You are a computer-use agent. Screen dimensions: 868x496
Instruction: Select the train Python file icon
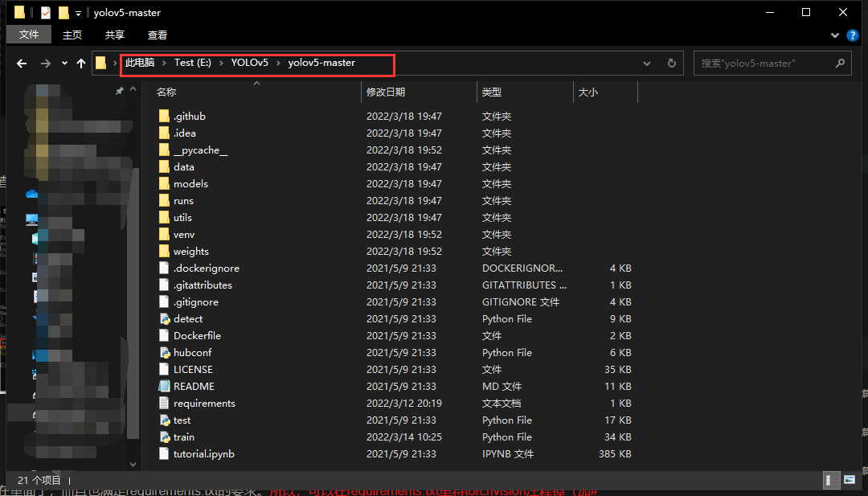(x=165, y=437)
